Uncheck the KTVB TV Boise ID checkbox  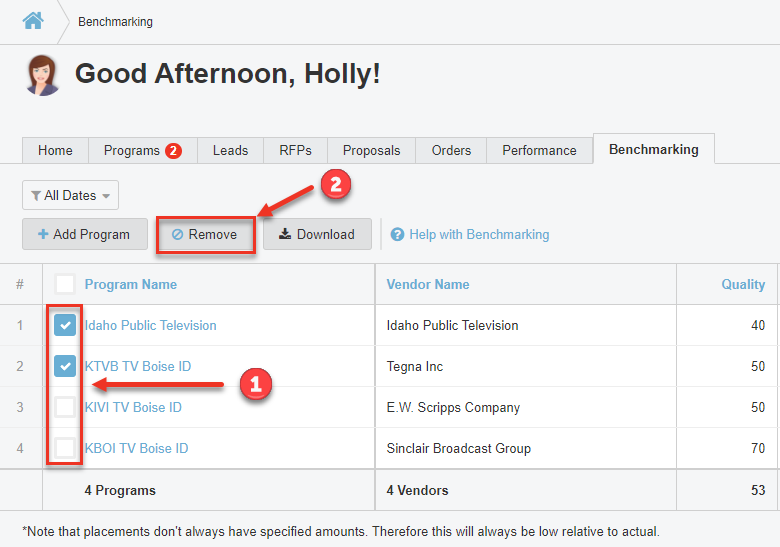[x=65, y=366]
